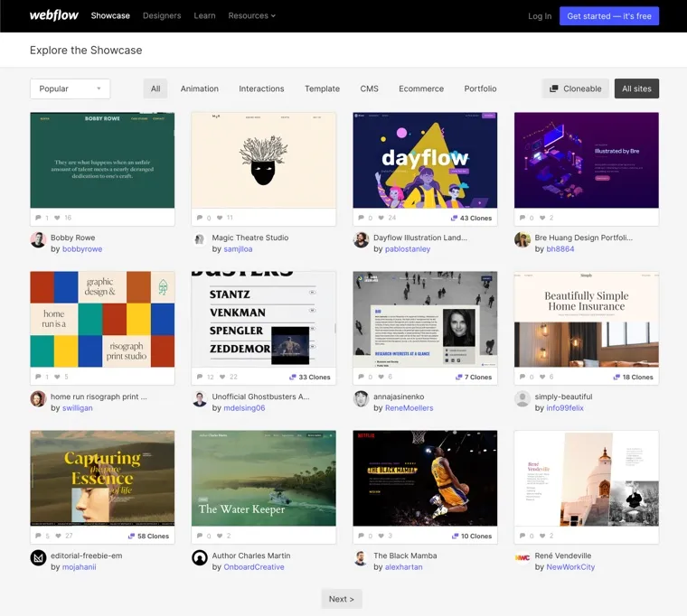Filter by Animation
Screen dimensions: 687x616
point(200,89)
